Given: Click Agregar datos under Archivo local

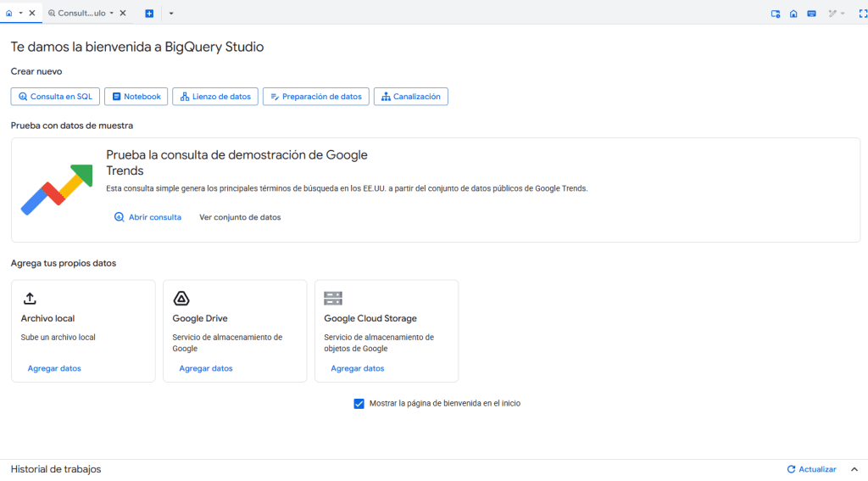Looking at the screenshot, I should click(54, 368).
